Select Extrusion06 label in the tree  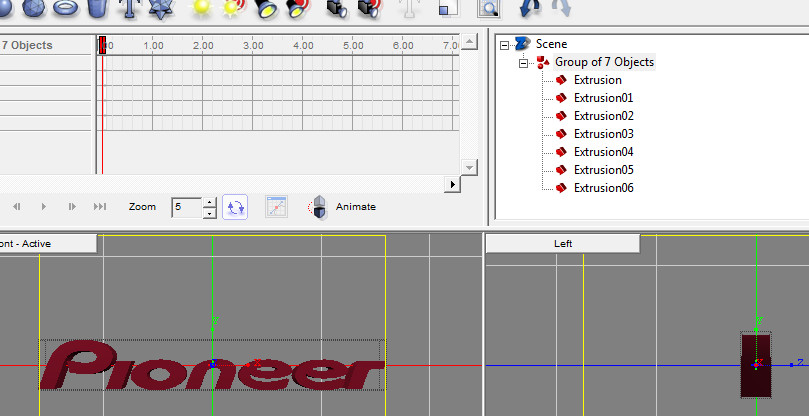click(604, 188)
